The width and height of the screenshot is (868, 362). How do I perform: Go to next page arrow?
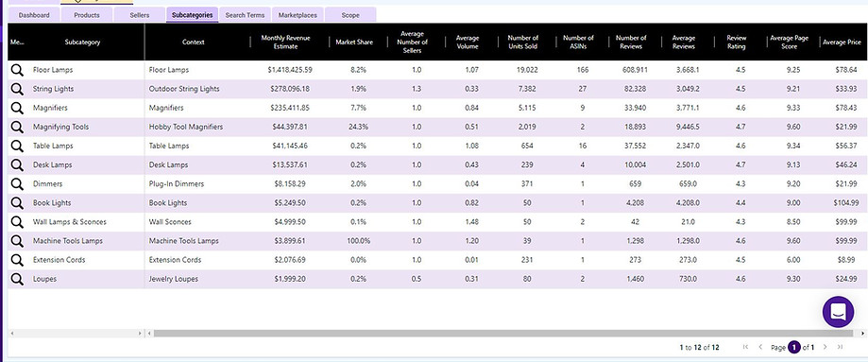tap(825, 347)
